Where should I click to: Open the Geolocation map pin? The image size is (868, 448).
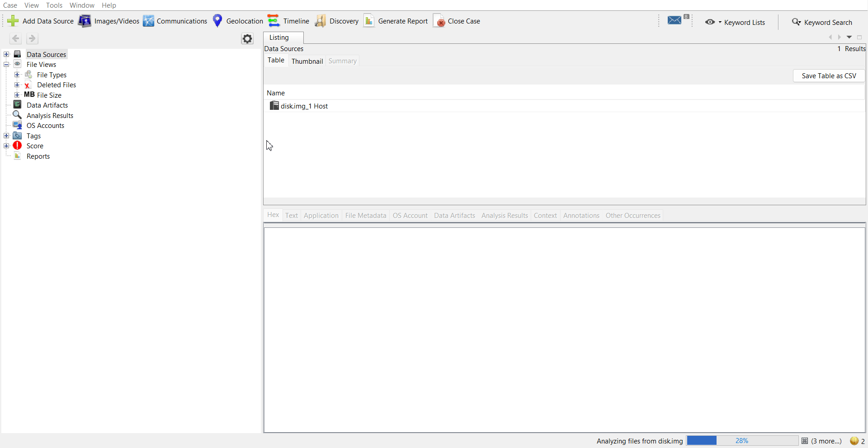click(x=217, y=21)
